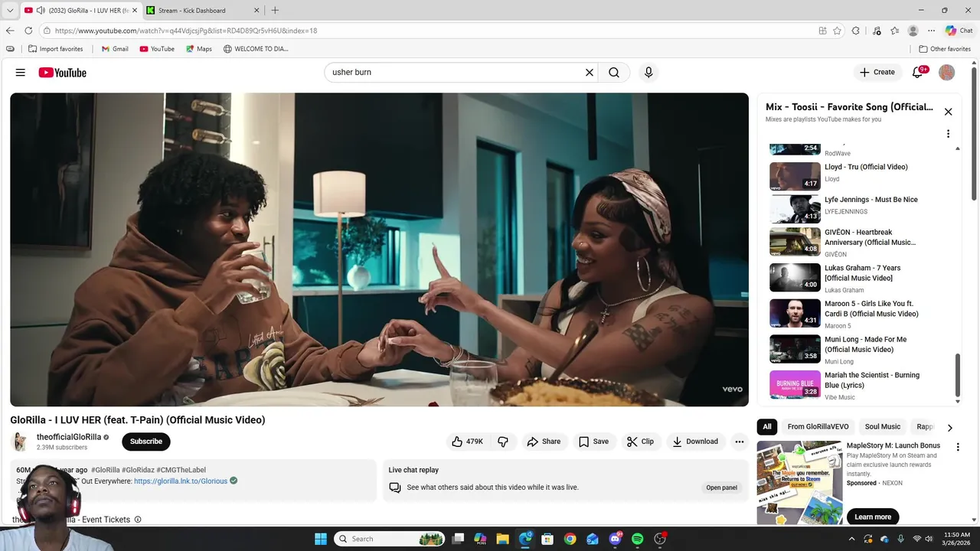Viewport: 980px width, 551px height.
Task: Select the All filter chip
Action: click(x=767, y=427)
